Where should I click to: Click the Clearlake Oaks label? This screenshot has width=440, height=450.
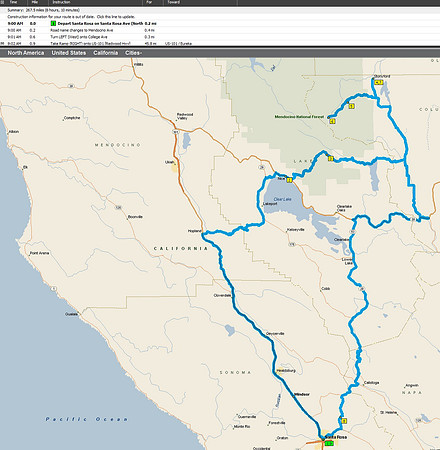tap(344, 208)
